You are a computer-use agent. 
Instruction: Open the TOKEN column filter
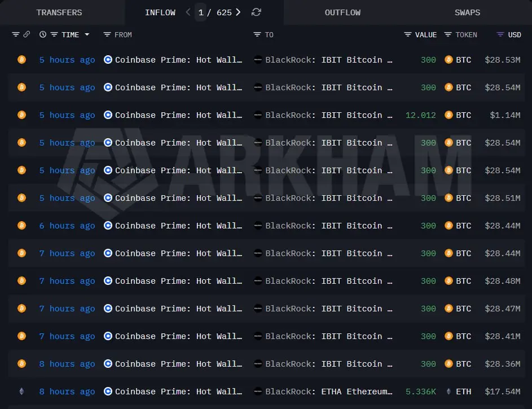click(448, 34)
